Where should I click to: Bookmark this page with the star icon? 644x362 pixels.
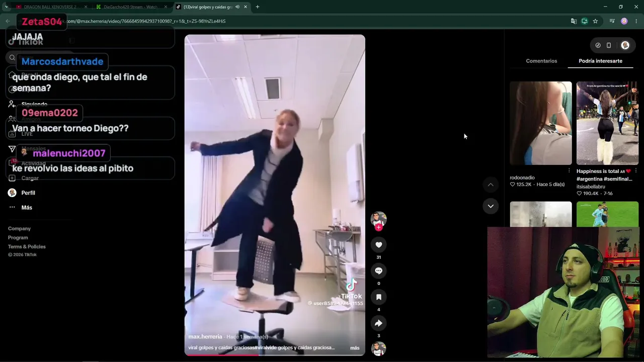click(x=595, y=21)
